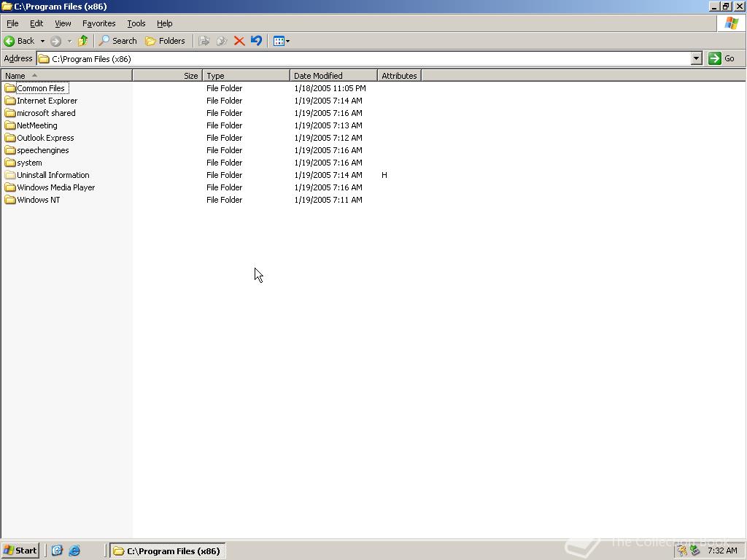
Task: Go up one folder level
Action: [83, 41]
